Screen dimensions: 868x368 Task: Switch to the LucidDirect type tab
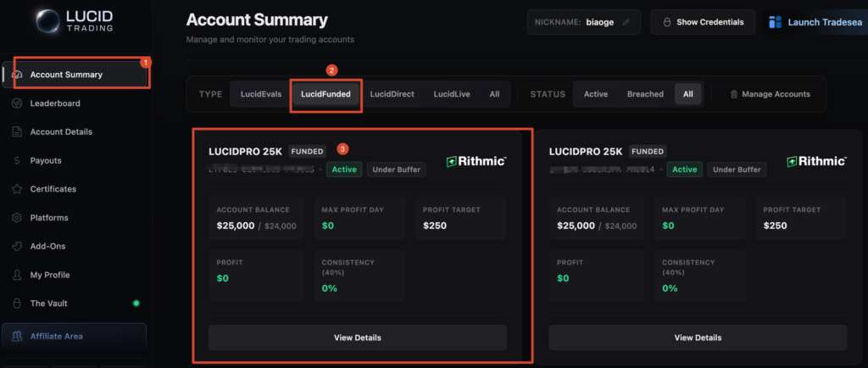coord(392,94)
